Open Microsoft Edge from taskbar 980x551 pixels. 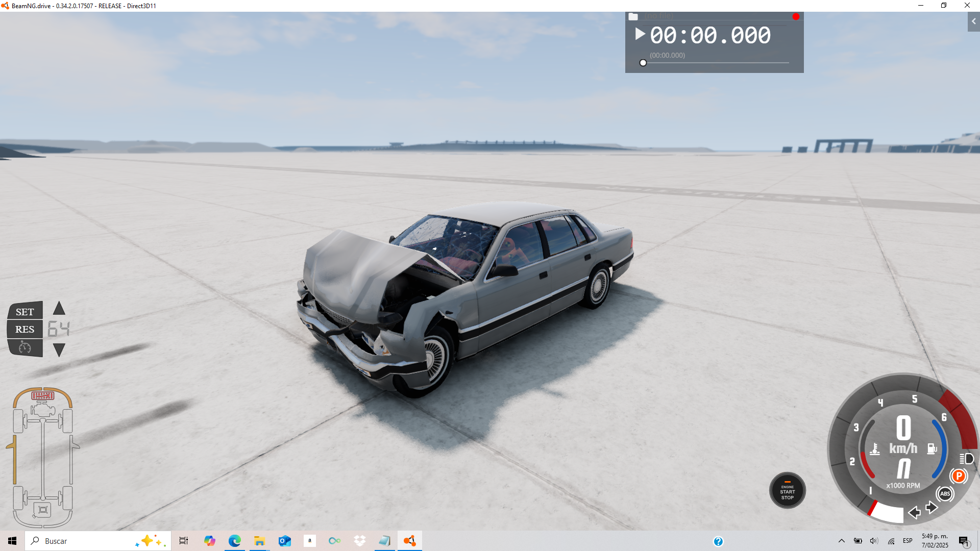pyautogui.click(x=234, y=541)
